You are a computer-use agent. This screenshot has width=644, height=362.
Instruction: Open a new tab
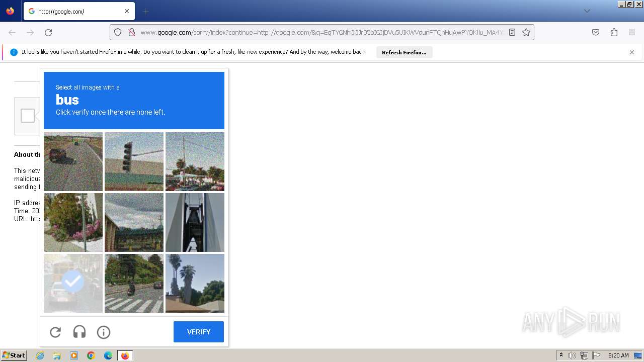146,11
